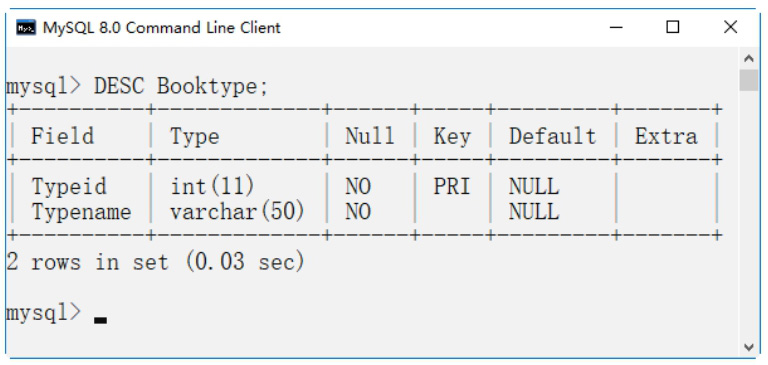Click the vertical scrollbar thumb
Screen dimensions: 768x365
click(748, 80)
